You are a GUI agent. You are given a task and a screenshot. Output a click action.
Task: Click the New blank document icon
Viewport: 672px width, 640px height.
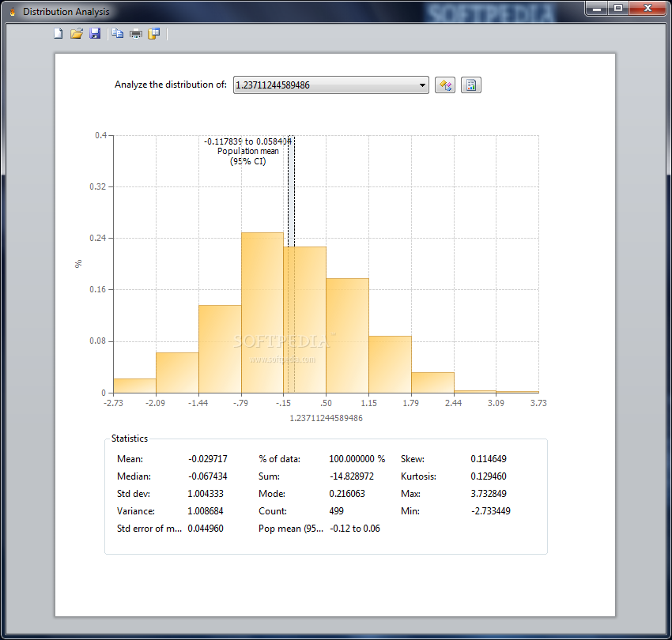[x=58, y=33]
